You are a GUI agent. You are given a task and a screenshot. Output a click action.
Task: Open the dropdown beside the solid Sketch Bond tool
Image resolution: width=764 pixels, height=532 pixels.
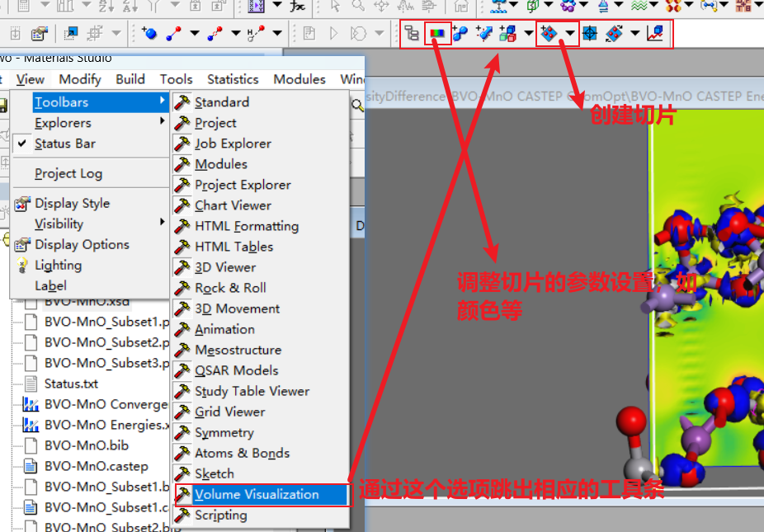coord(195,33)
